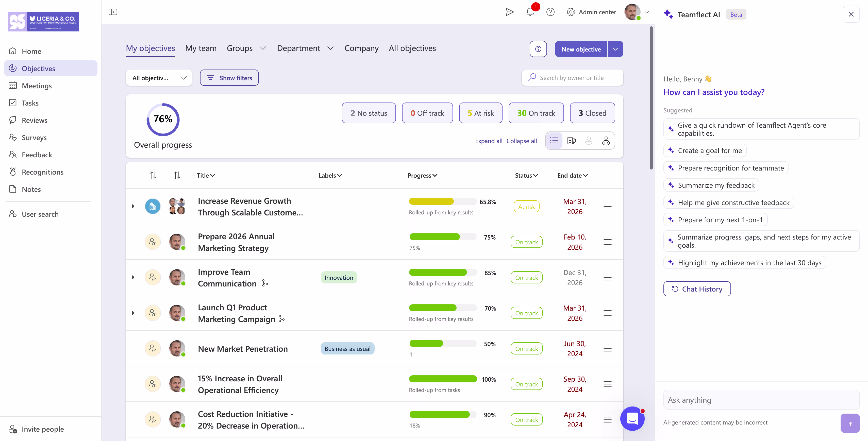Screen dimensions: 868x441
Task: Click the Ask anything input field
Action: [x=761, y=400]
